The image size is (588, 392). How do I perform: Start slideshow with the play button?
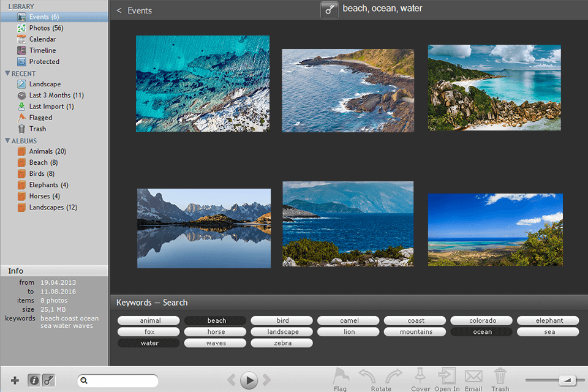pyautogui.click(x=249, y=380)
